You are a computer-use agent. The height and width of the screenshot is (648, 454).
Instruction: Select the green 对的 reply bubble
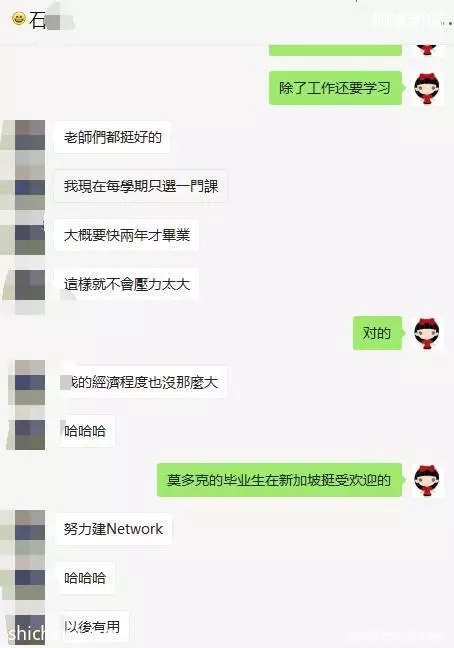click(377, 333)
